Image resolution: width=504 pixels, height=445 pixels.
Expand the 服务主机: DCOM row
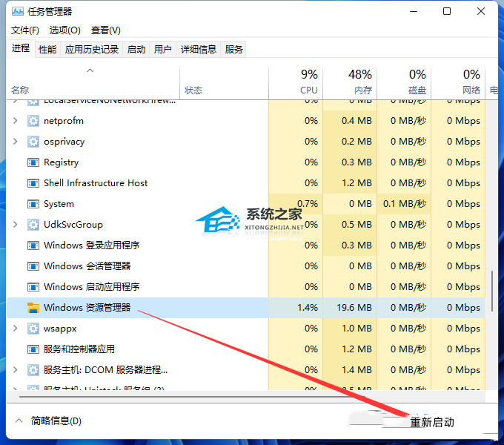pos(15,369)
